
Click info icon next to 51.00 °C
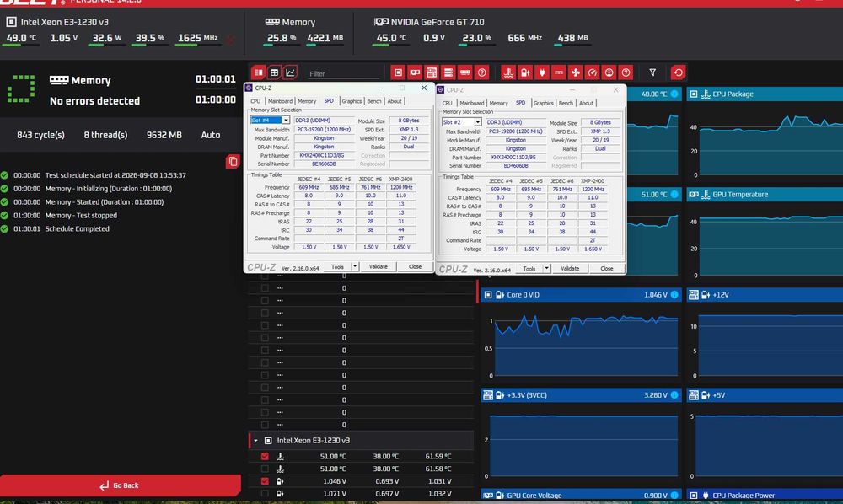tap(674, 195)
